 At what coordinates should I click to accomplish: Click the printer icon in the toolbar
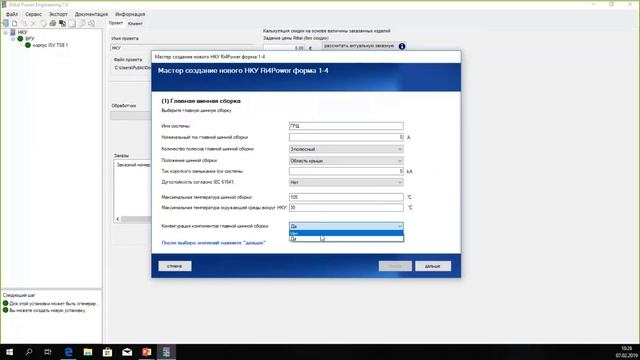[x=53, y=24]
